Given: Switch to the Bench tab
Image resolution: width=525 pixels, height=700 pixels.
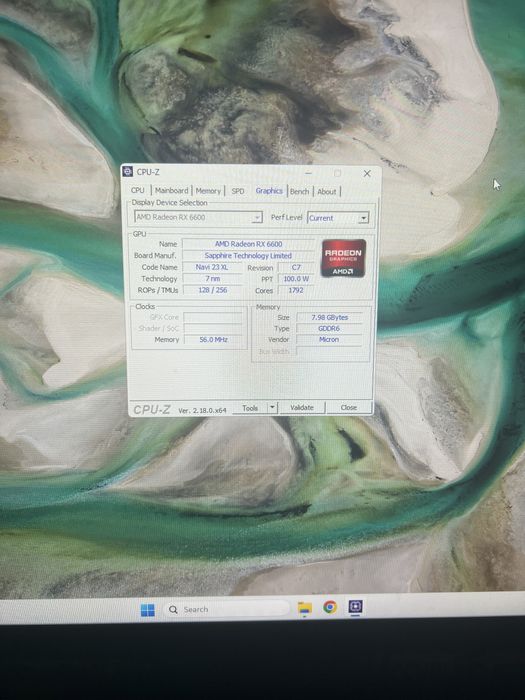Looking at the screenshot, I should (x=299, y=192).
